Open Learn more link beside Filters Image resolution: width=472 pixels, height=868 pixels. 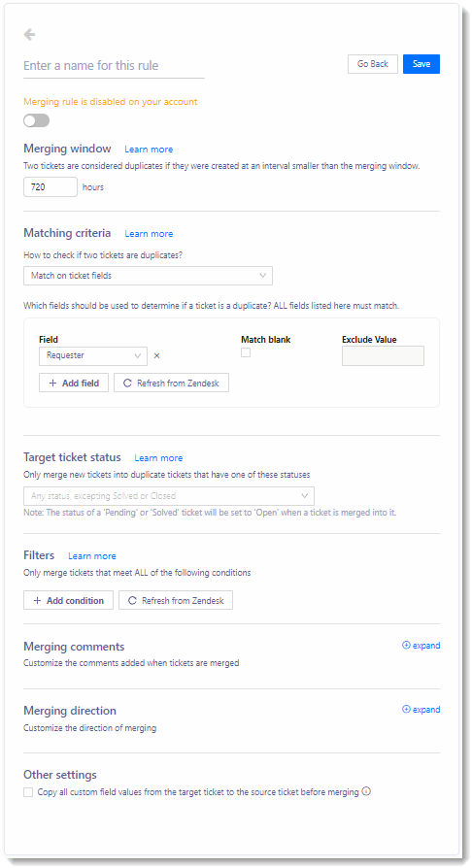92,556
